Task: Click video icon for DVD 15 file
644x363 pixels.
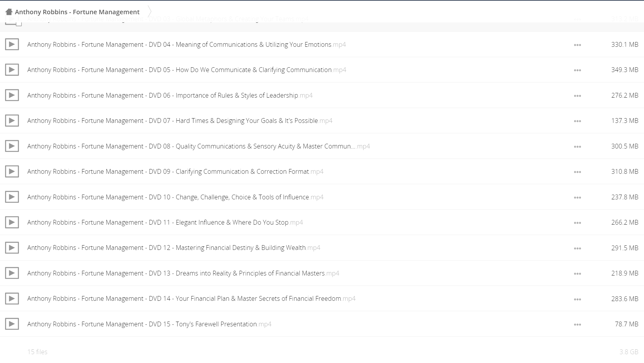Action: click(12, 324)
